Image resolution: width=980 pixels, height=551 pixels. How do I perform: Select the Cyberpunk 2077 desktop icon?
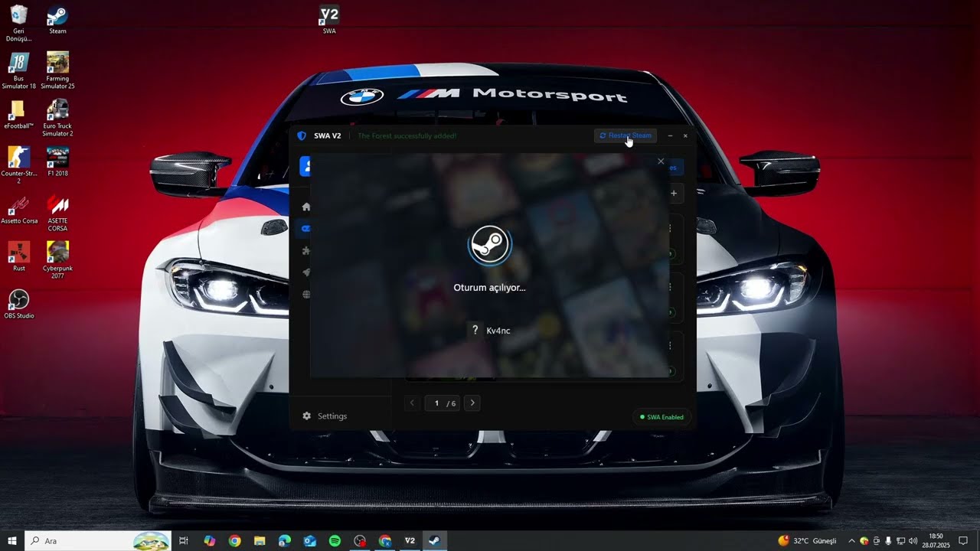(x=57, y=261)
